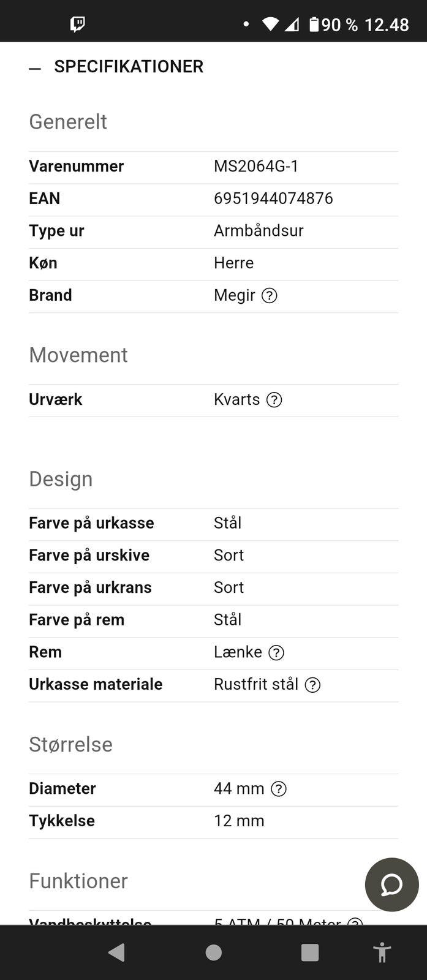Screen dimensions: 427x980
Task: Tap the question mark beside Lænke
Action: [276, 653]
